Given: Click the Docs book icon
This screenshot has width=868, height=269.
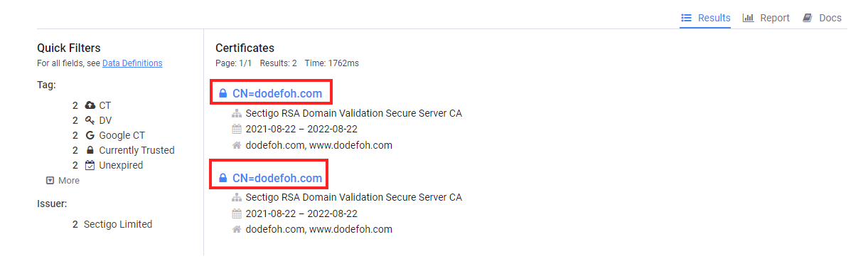Looking at the screenshot, I should click(x=808, y=18).
